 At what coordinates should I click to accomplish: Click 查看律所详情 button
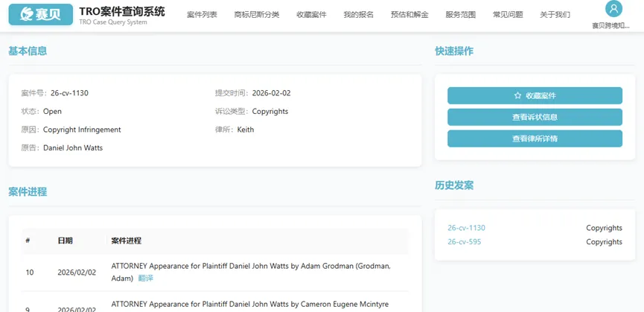(535, 139)
